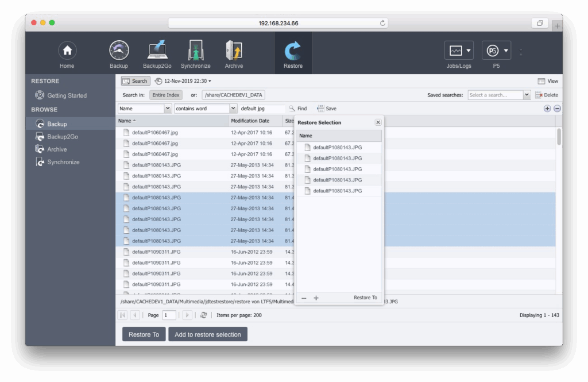This screenshot has width=588, height=382.
Task: Click the Restore To button
Action: tap(144, 334)
